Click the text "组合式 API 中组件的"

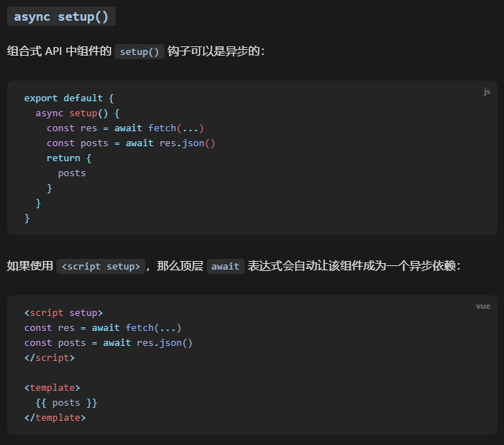58,52
